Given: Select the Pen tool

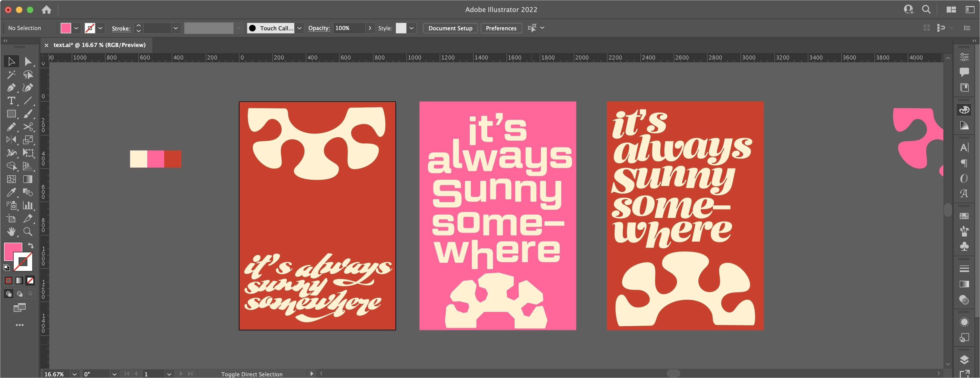Looking at the screenshot, I should [x=11, y=88].
